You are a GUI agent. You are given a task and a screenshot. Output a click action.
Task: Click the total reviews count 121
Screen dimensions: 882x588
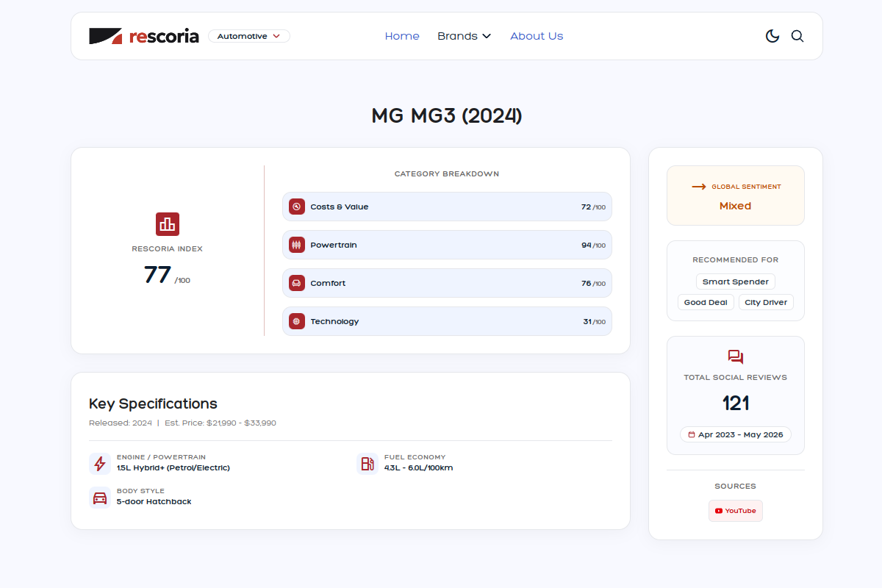click(x=736, y=403)
